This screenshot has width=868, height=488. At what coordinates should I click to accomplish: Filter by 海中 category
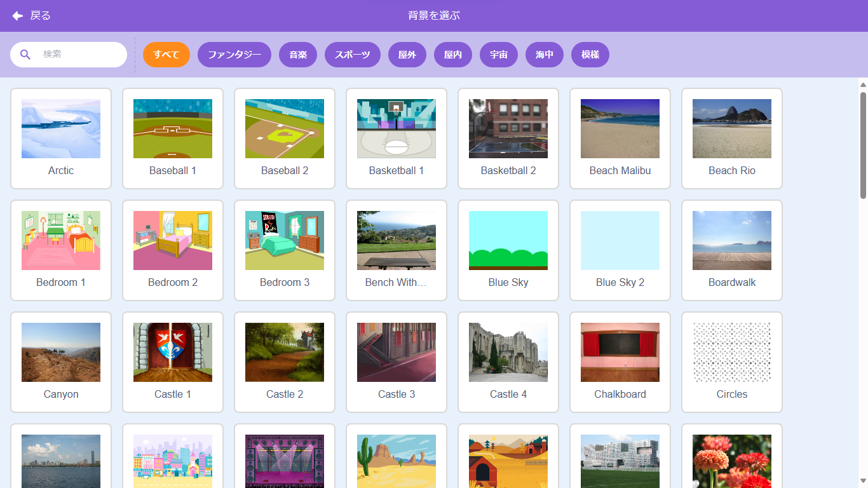click(x=545, y=55)
